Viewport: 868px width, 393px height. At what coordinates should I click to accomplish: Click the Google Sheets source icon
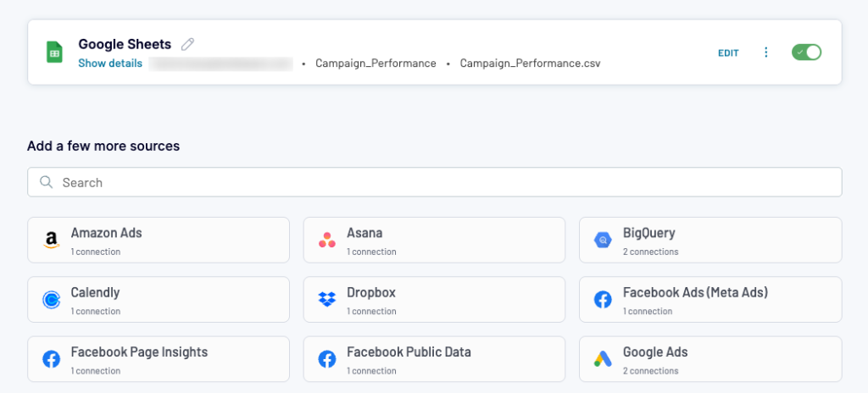pyautogui.click(x=54, y=53)
